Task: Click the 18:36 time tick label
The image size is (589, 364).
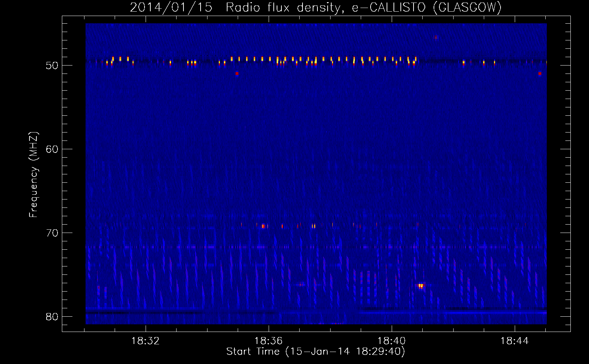Action: pos(268,341)
